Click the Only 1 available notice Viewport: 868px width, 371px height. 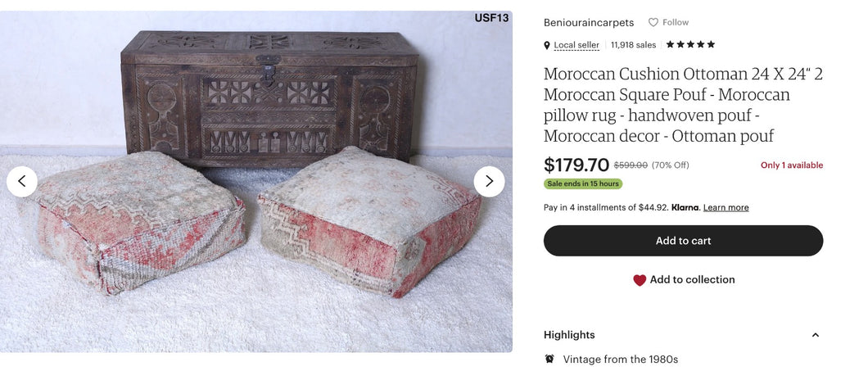tap(791, 165)
